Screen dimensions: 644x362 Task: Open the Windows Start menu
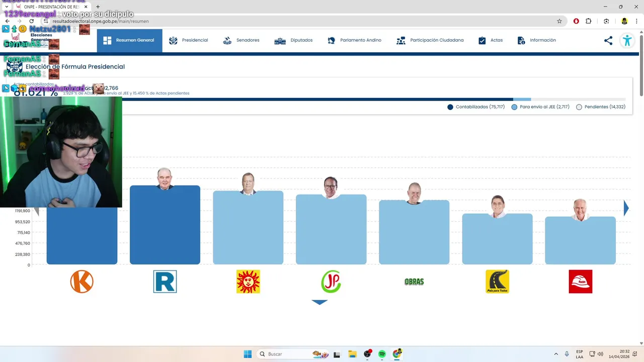[x=248, y=354]
